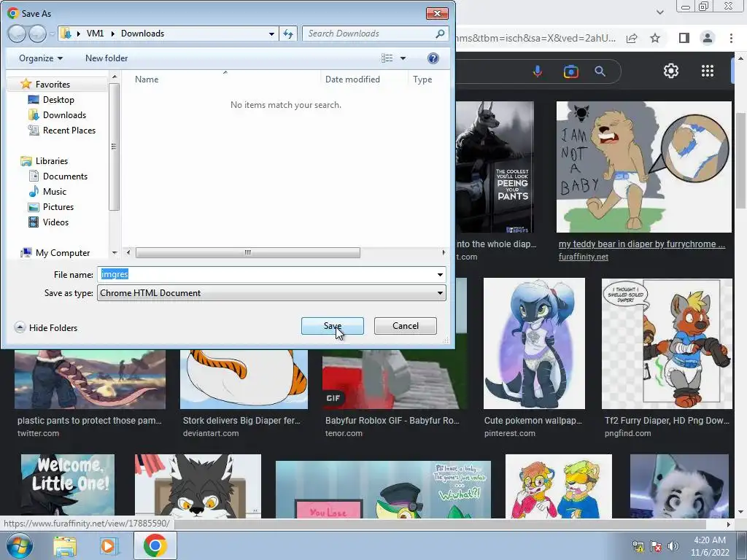Click the volume speaker tray icon
Viewport: 747px width, 560px height.
click(x=673, y=545)
